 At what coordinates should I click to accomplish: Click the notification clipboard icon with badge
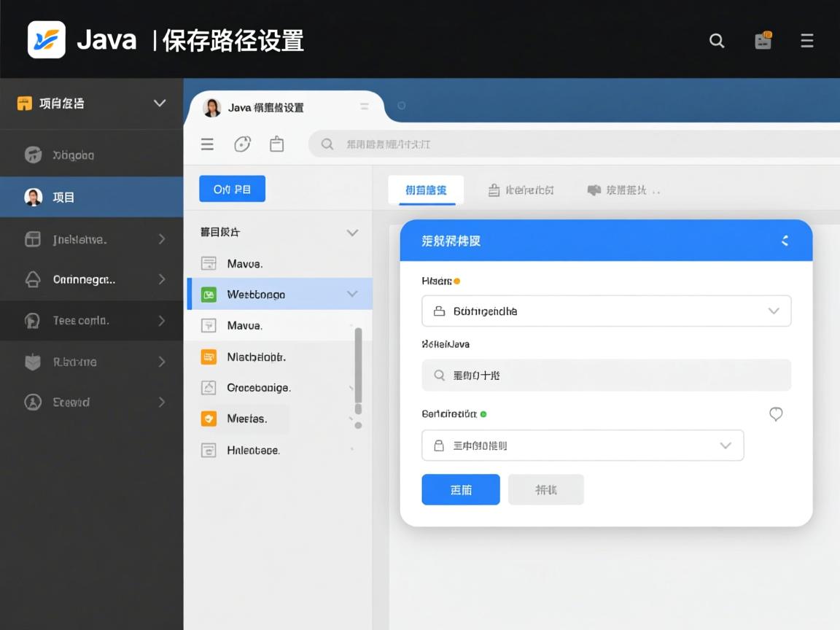(763, 41)
